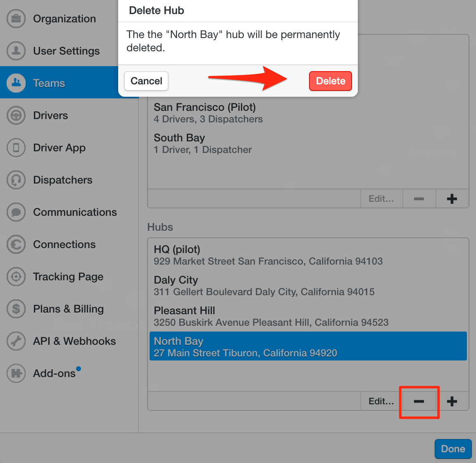Click the Add-ons puzzle piece icon

(16, 373)
